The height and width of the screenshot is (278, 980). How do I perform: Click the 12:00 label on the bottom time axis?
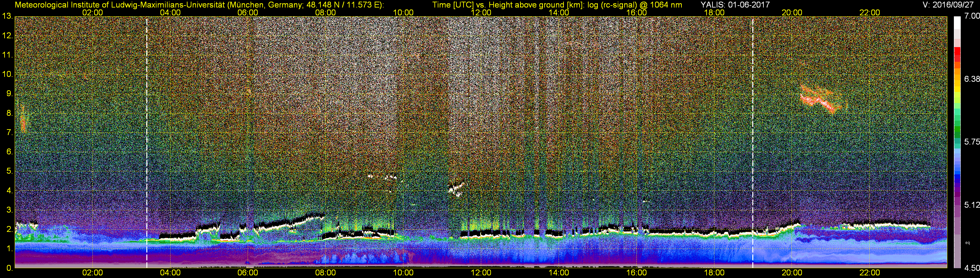coord(481,273)
